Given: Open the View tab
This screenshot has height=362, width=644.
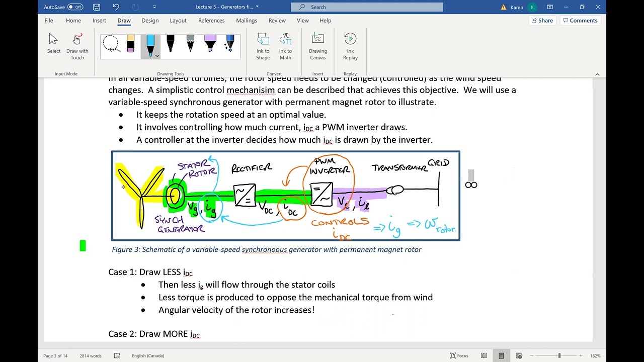Looking at the screenshot, I should [303, 21].
